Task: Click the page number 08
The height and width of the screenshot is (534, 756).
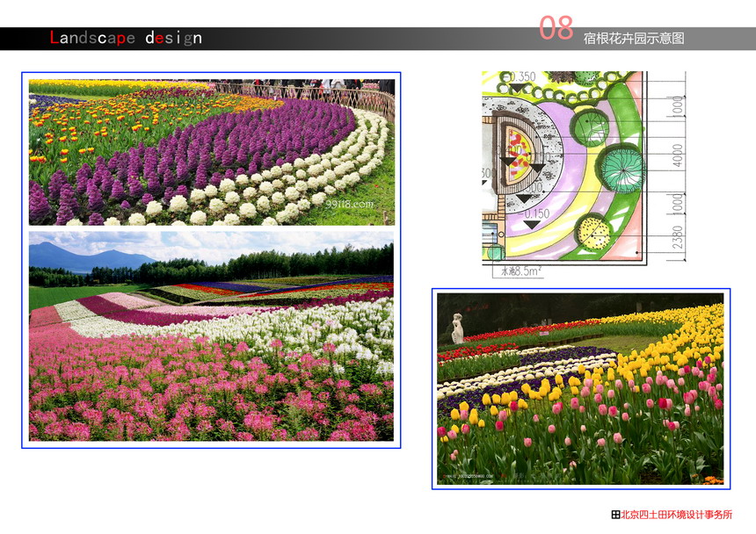Action: point(556,28)
